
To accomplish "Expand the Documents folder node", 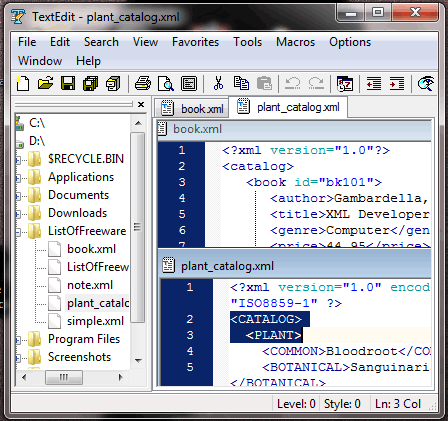I will click(x=18, y=196).
